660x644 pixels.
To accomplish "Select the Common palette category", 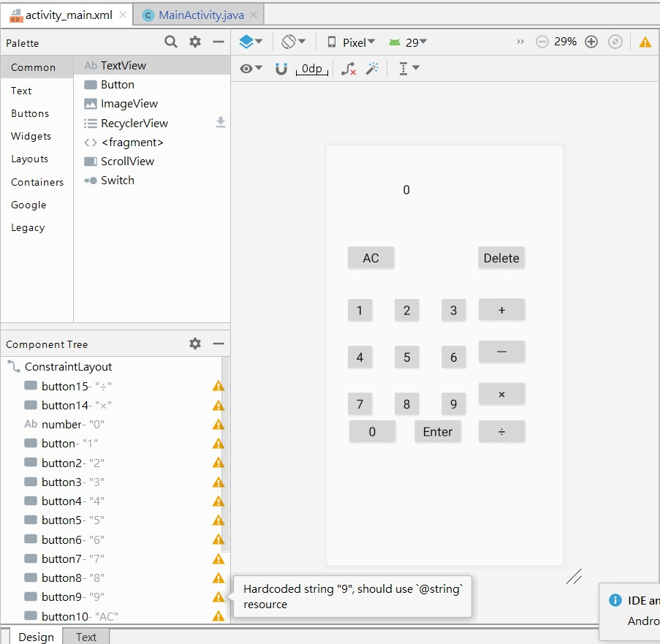I will (37, 67).
